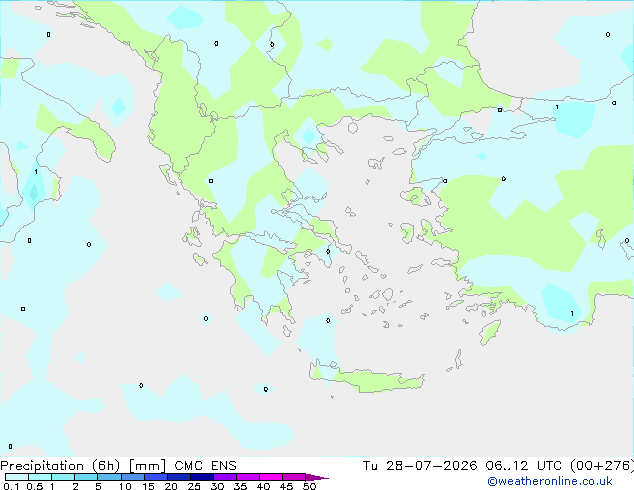Click the "(00+276)" forecast offset text

tap(602, 466)
